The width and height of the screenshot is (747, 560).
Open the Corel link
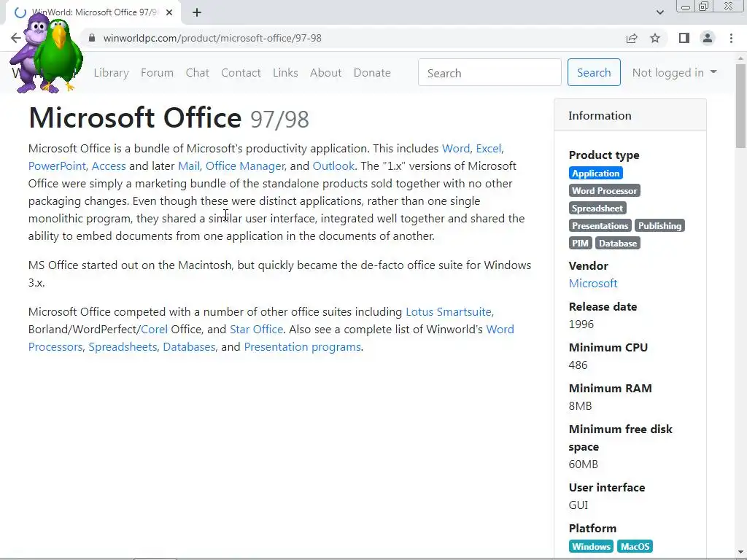pyautogui.click(x=155, y=330)
